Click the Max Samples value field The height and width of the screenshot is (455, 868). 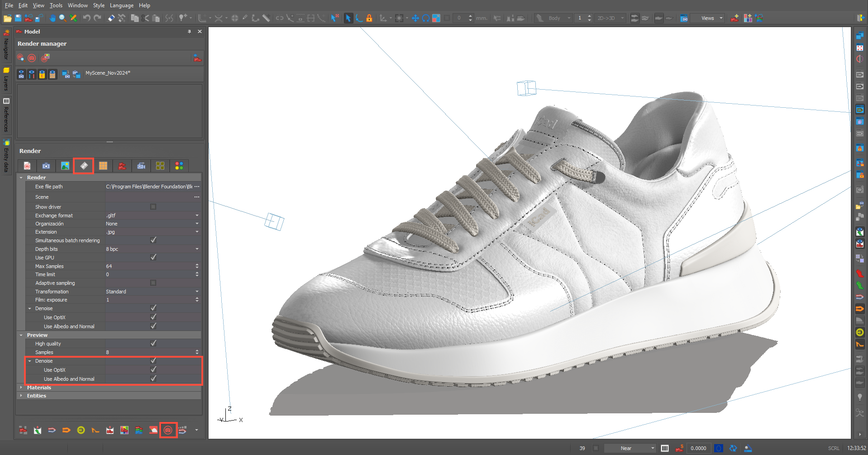click(149, 266)
